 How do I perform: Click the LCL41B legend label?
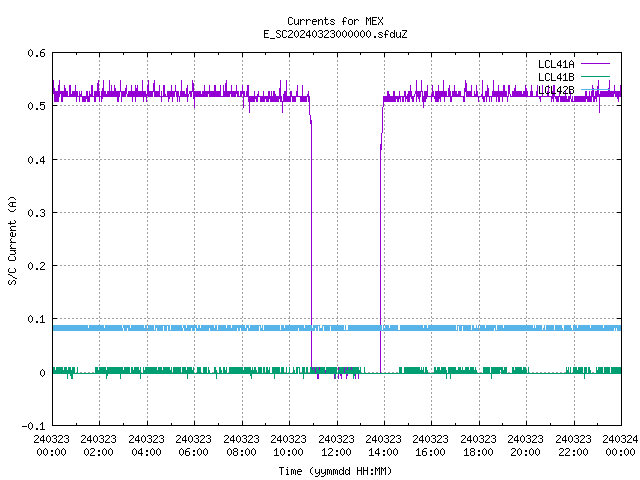point(556,77)
